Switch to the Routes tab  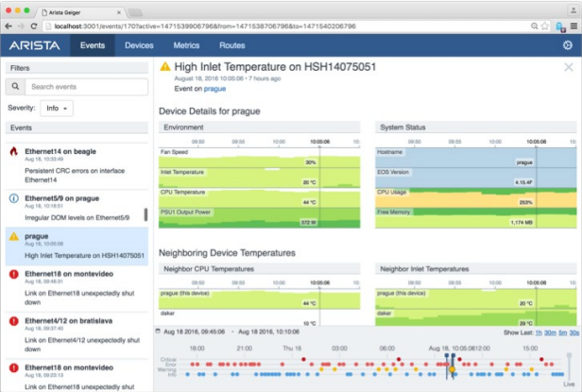pyautogui.click(x=232, y=45)
